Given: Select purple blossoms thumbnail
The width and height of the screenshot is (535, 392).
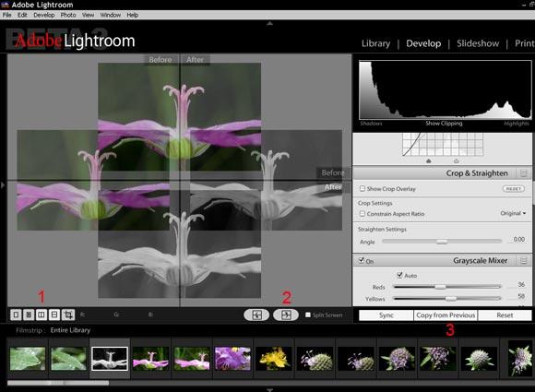Looking at the screenshot, I should pyautogui.click(x=232, y=359).
